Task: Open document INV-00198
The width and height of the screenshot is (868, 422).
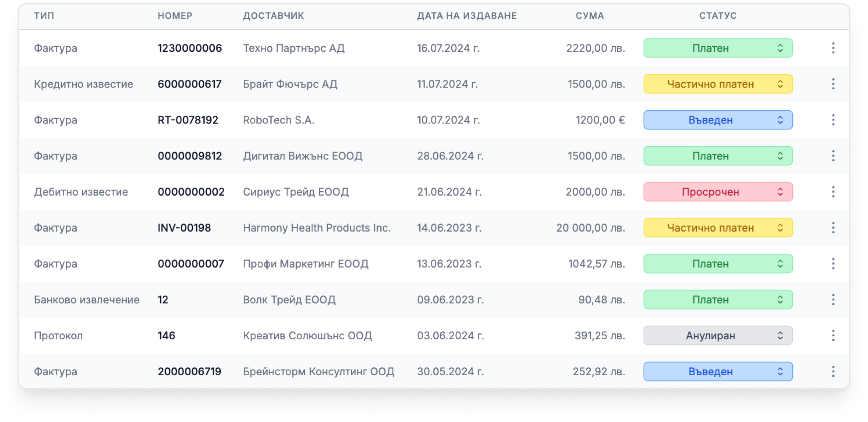Action: tap(184, 228)
